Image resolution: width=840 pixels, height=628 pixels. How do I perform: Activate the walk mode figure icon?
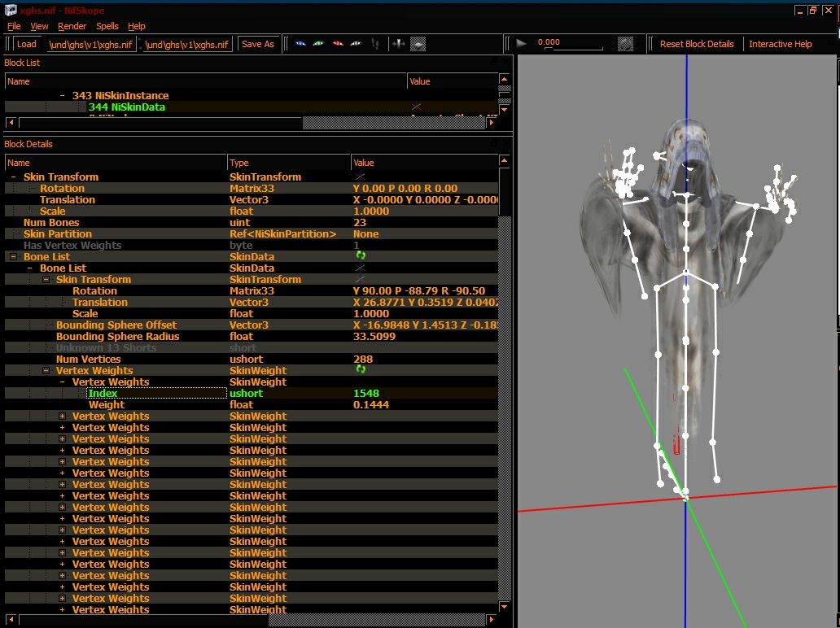[x=375, y=44]
